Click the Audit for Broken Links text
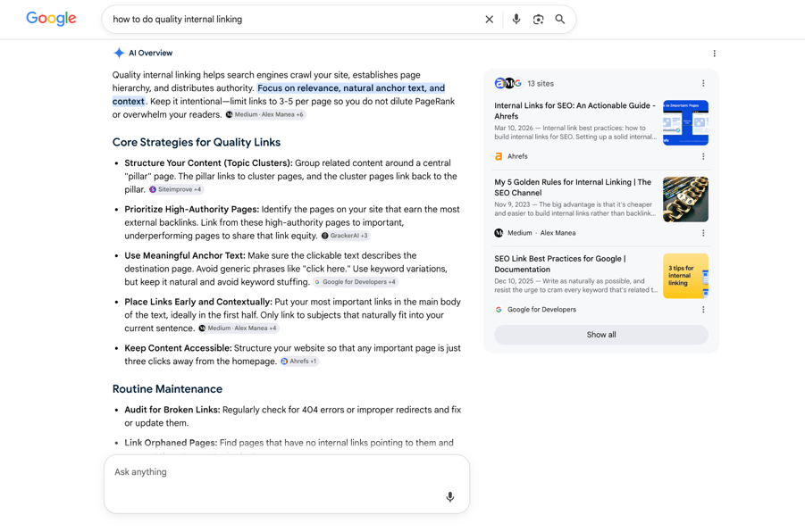 [x=172, y=410]
